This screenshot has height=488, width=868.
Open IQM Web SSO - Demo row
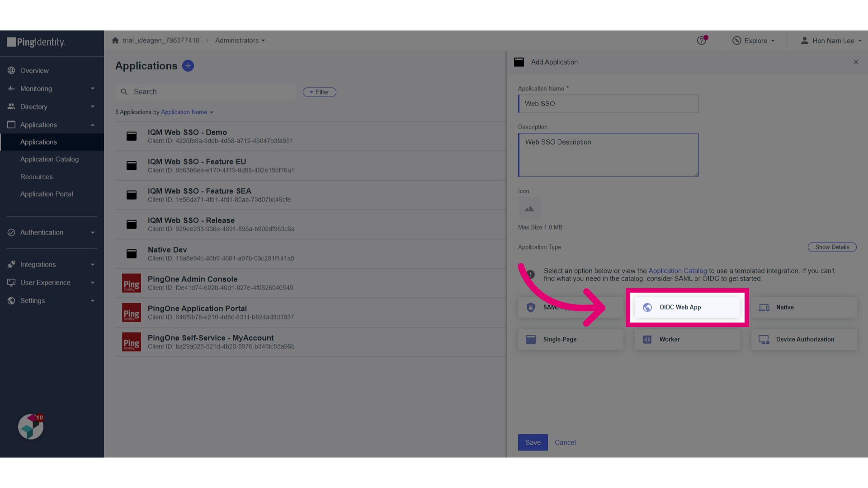tap(311, 136)
